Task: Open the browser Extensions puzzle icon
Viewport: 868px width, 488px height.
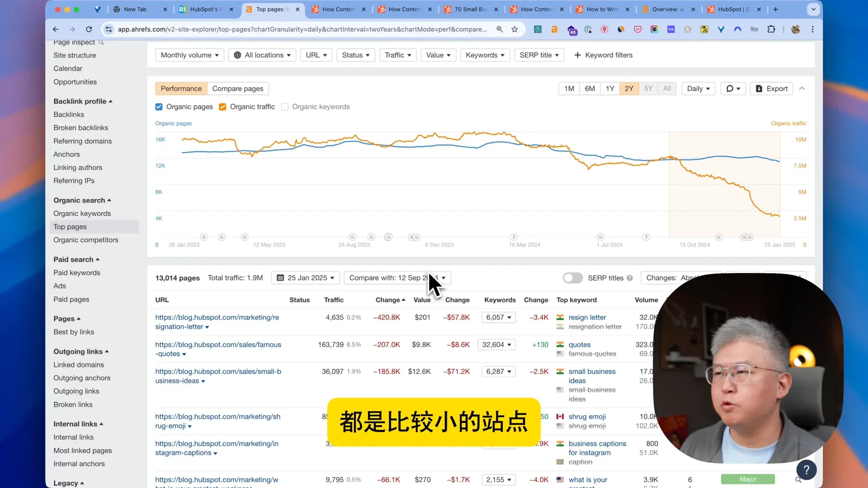Action: pyautogui.click(x=771, y=29)
